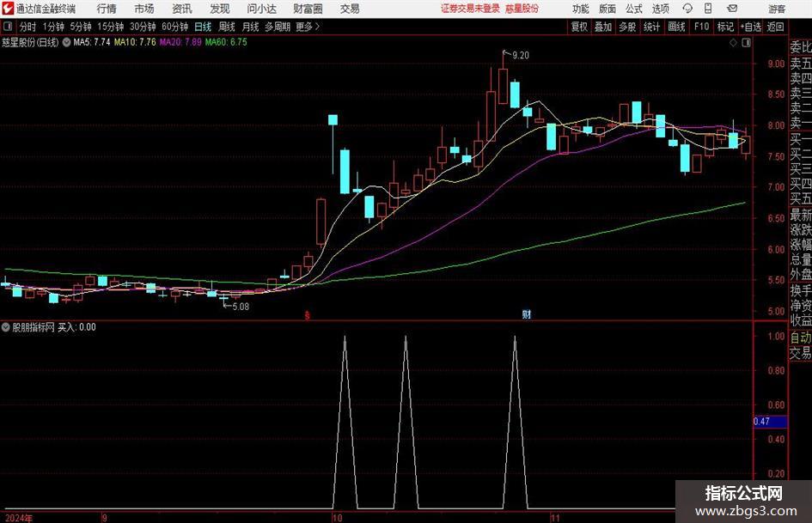This screenshot has height=523, width=812.
Task: Open the 公式 menu
Action: tap(634, 9)
